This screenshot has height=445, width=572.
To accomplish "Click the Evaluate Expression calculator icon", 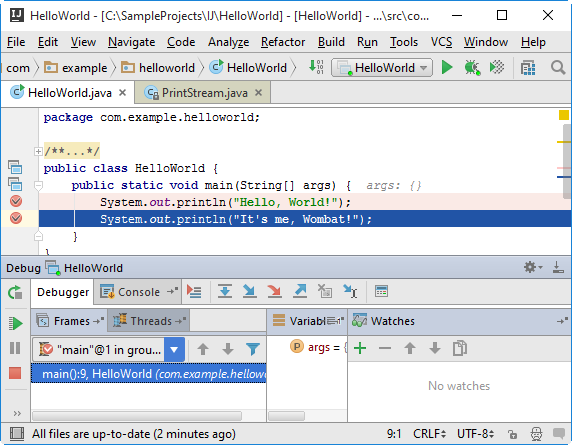I will point(381,291).
